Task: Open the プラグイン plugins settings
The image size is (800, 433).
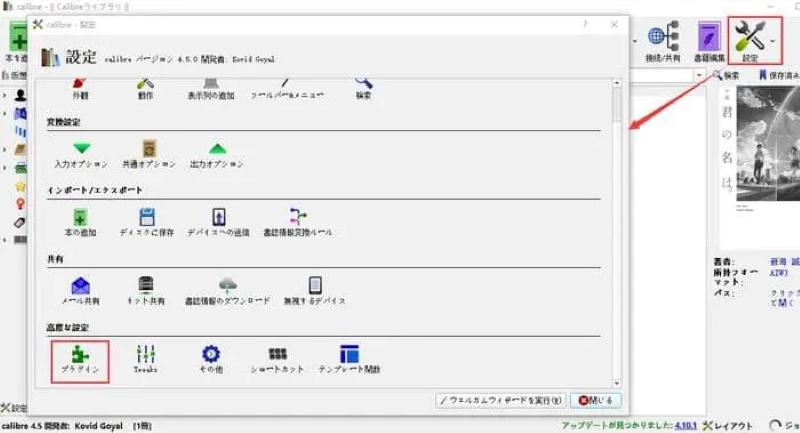Action: 80,360
